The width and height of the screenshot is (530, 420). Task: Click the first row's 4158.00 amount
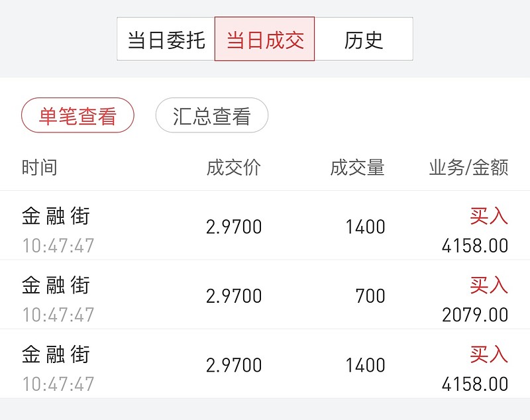[475, 246]
